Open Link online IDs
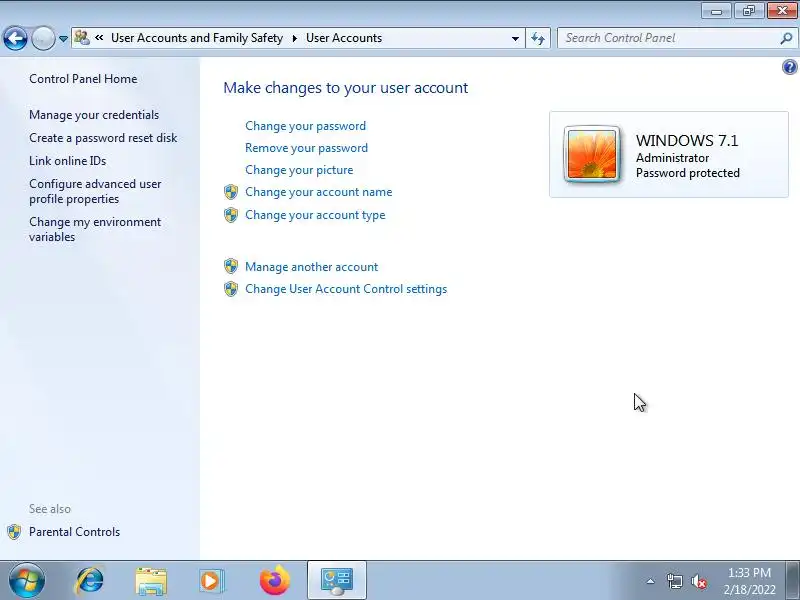The height and width of the screenshot is (600, 800). 67,161
